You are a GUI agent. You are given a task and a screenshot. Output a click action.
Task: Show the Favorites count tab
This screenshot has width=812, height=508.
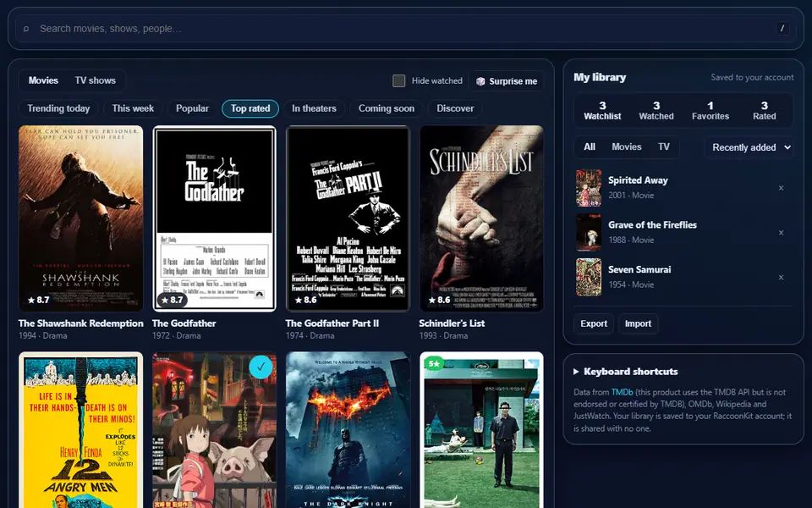(x=710, y=111)
